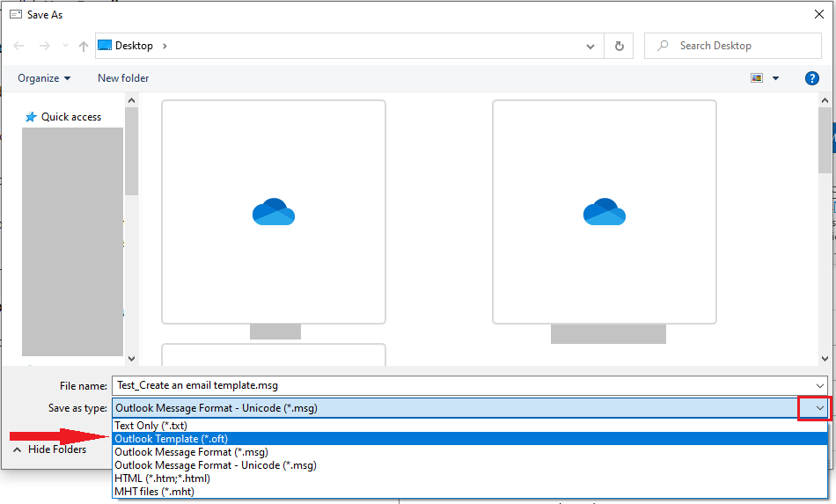
Task: Open address bar previous locations dropdown
Action: (590, 47)
